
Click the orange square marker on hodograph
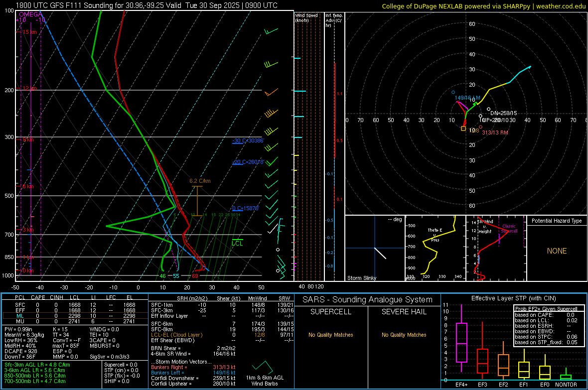click(463, 129)
